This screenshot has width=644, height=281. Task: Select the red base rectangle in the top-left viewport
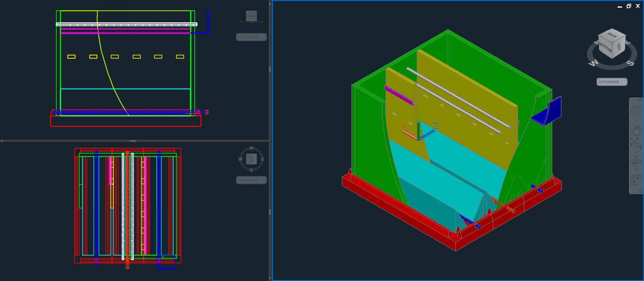(x=126, y=121)
